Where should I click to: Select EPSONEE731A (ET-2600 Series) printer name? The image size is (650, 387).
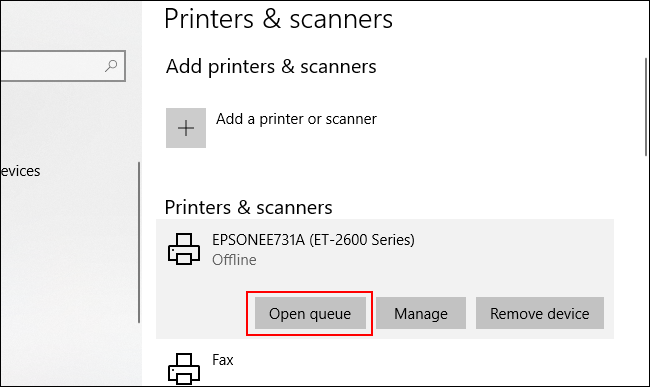313,240
